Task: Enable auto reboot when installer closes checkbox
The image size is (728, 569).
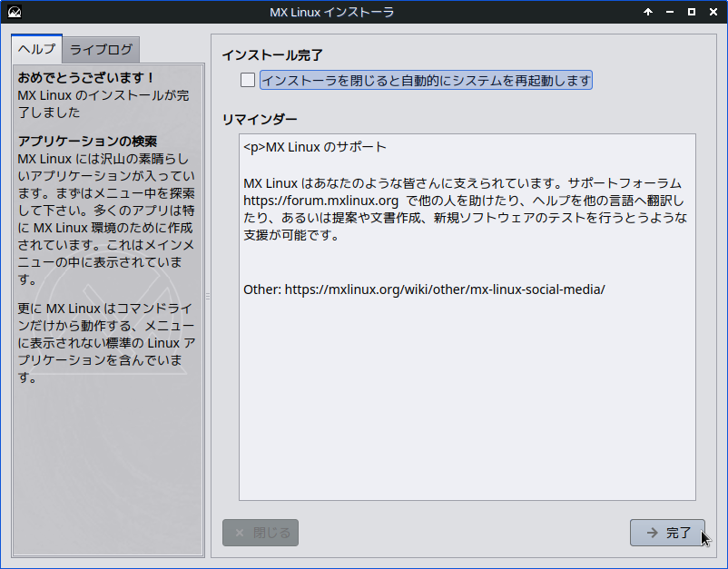Action: tap(248, 80)
